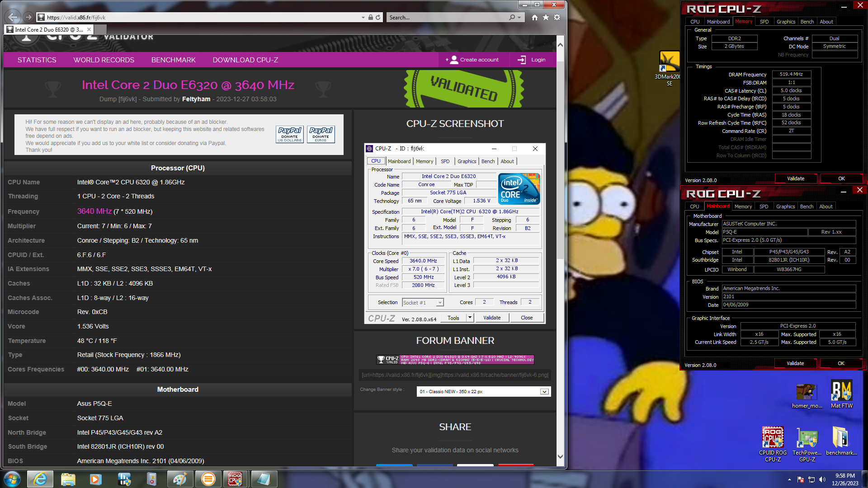Click the volume speaker tray icon
This screenshot has width=868, height=488.
(x=822, y=479)
